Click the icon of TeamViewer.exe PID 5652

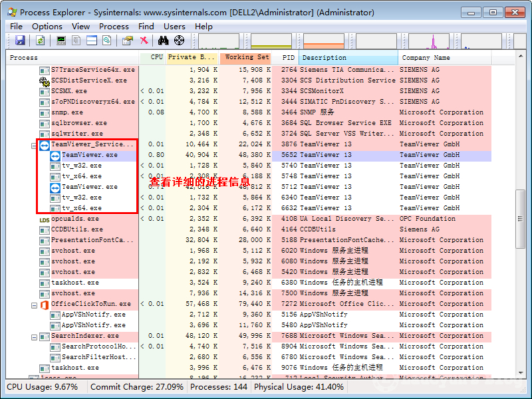pyautogui.click(x=55, y=156)
